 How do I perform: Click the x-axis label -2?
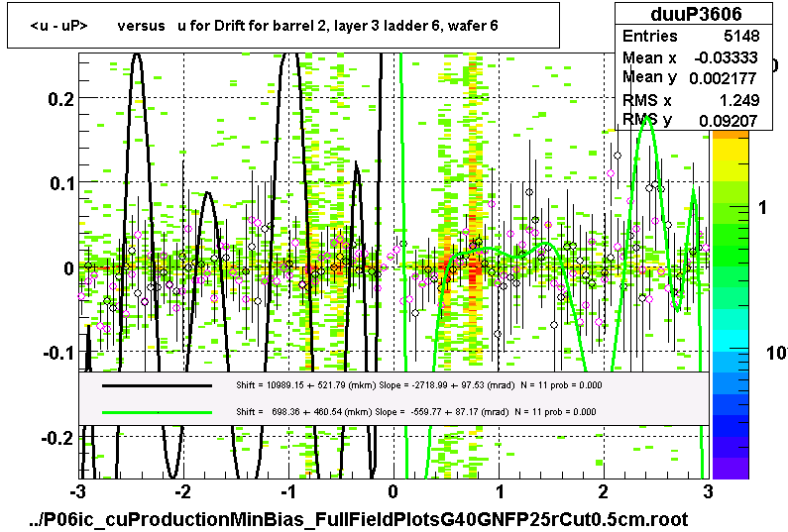tap(182, 491)
